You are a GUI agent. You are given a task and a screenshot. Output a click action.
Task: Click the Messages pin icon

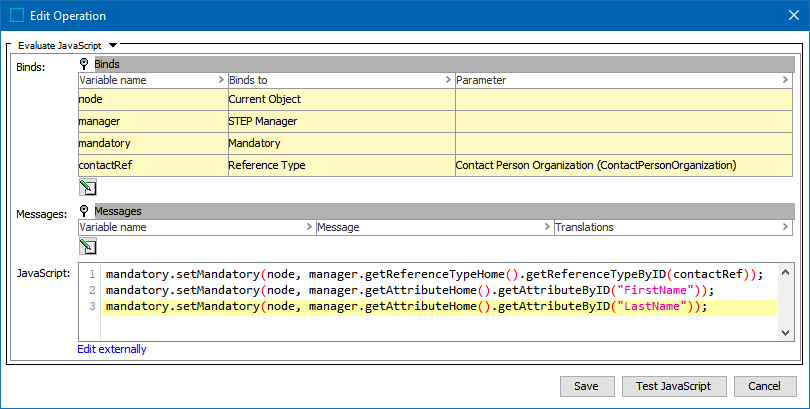pyautogui.click(x=85, y=211)
